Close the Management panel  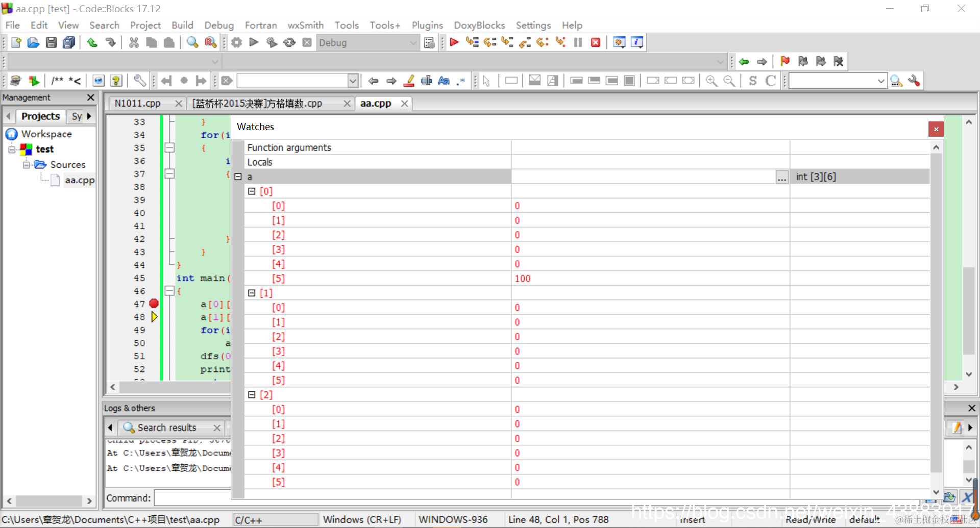[90, 97]
